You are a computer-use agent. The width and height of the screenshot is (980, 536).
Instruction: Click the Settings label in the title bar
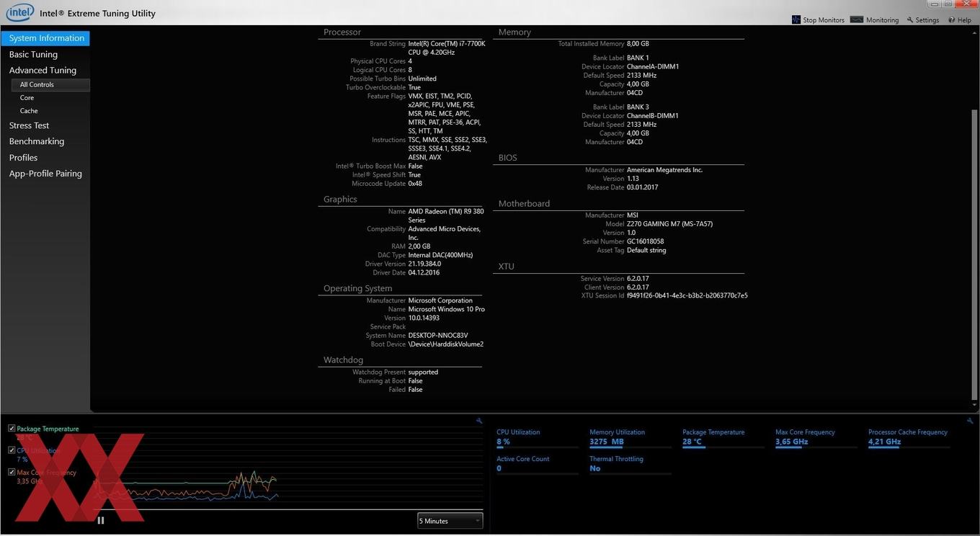(x=927, y=20)
